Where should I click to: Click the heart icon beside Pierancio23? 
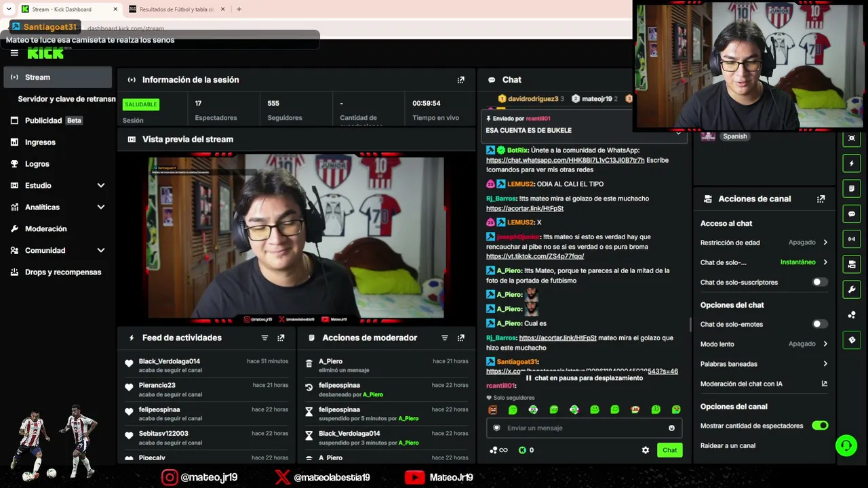(x=129, y=388)
